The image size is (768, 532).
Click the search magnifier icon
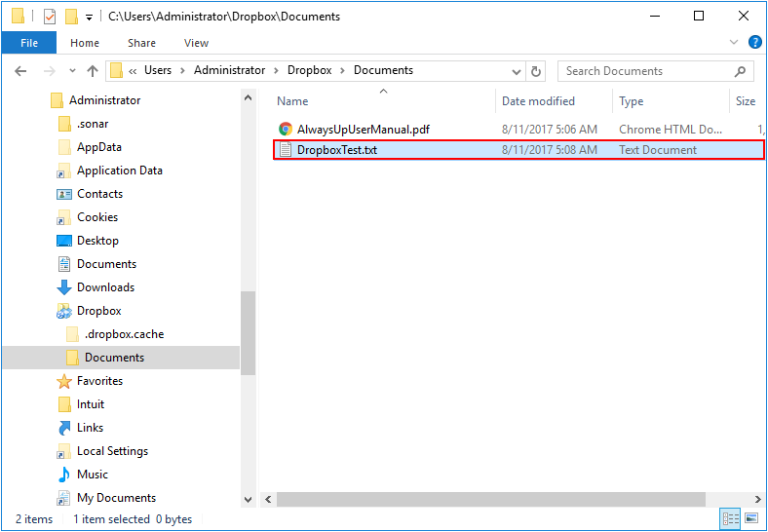click(740, 71)
